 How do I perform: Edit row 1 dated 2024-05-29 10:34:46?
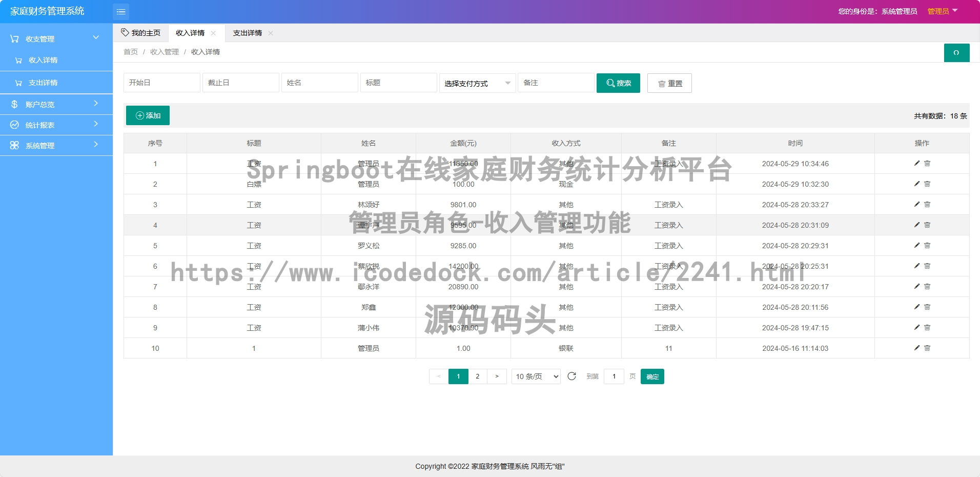pos(917,163)
